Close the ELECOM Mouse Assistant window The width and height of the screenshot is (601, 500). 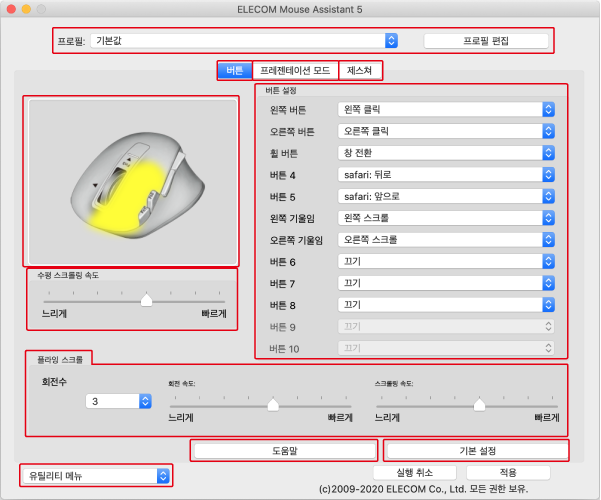click(x=11, y=9)
